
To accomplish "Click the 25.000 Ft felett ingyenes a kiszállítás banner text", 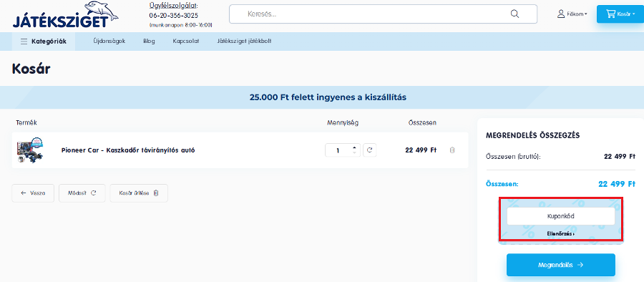I will 328,97.
